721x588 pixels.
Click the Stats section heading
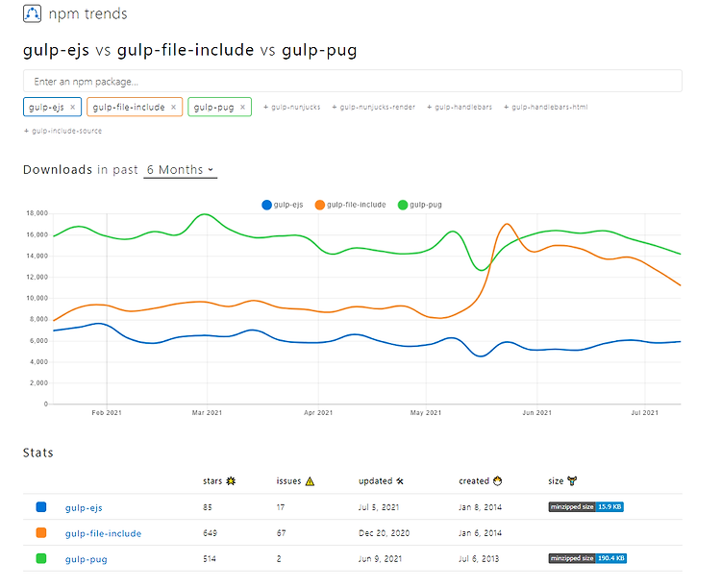pyautogui.click(x=38, y=453)
